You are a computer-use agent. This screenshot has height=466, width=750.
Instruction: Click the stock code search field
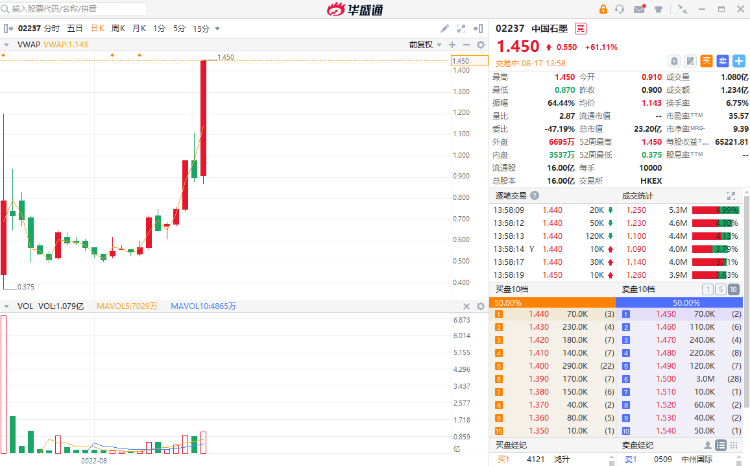point(74,9)
